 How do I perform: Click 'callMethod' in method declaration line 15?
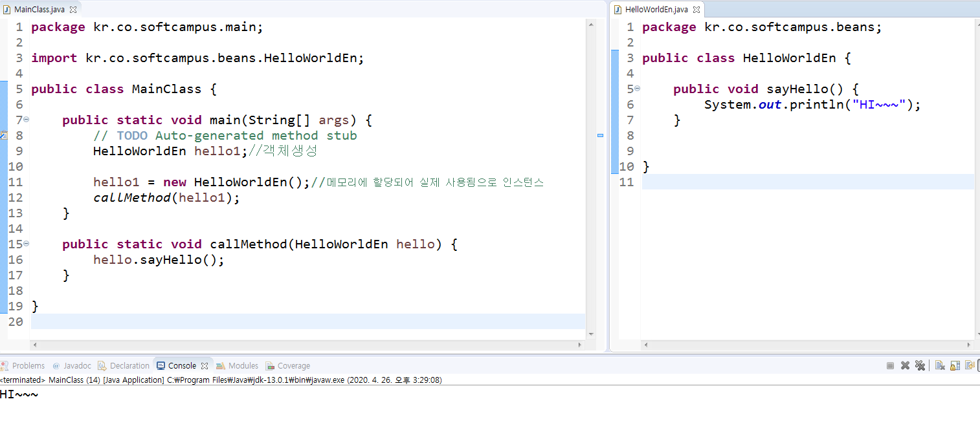(249, 244)
